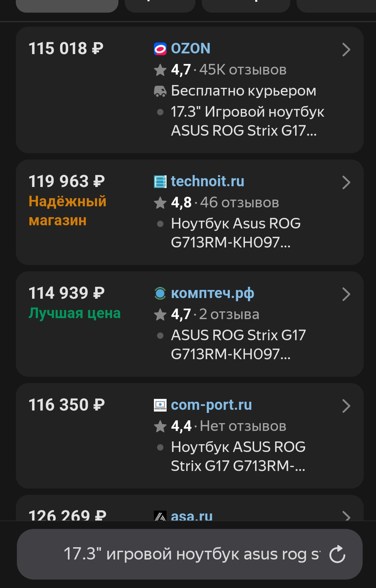Expand the com-port.ru offer chevron
This screenshot has height=588, width=376.
pos(346,406)
